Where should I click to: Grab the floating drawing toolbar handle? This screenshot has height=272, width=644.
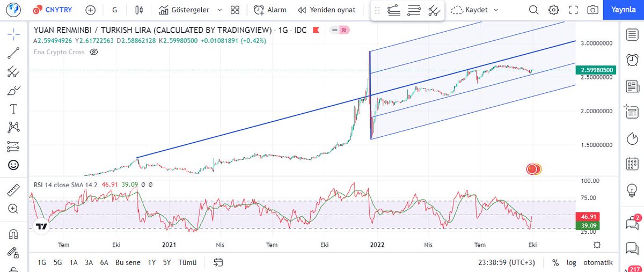(x=377, y=10)
